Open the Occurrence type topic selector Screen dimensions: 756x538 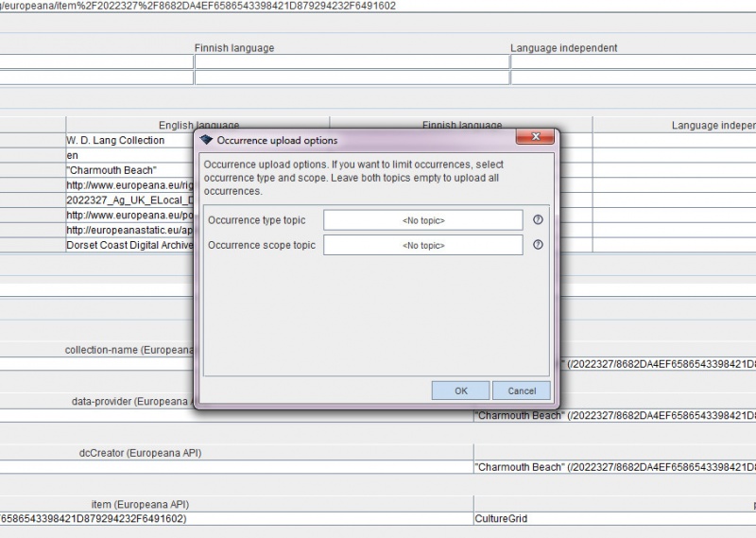(422, 220)
